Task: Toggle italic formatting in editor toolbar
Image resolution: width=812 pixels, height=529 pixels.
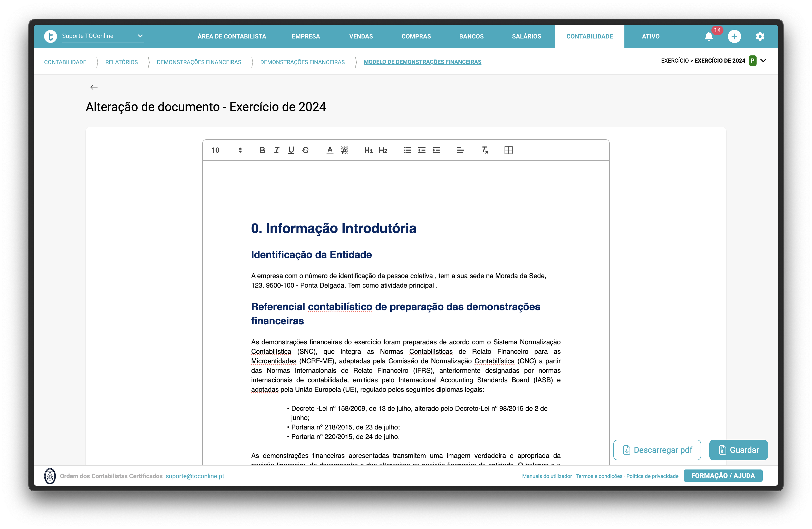Action: coord(277,150)
